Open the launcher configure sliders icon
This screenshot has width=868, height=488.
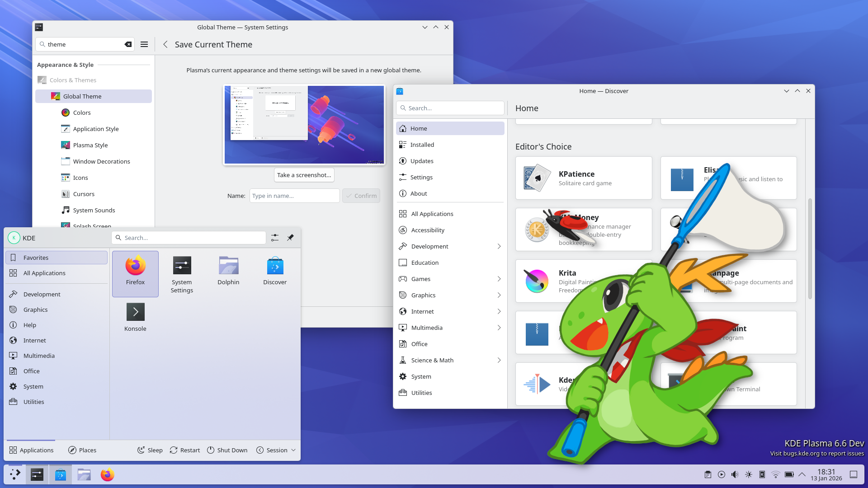[x=275, y=238]
